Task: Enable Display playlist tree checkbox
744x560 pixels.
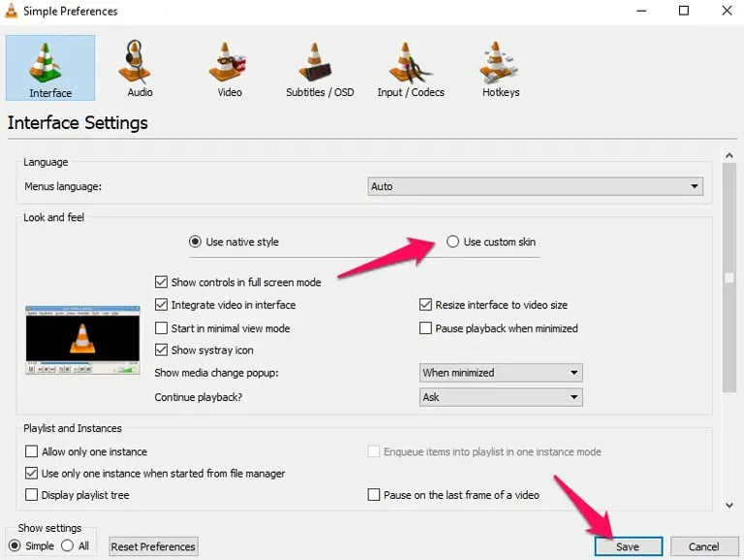Action: pyautogui.click(x=31, y=494)
